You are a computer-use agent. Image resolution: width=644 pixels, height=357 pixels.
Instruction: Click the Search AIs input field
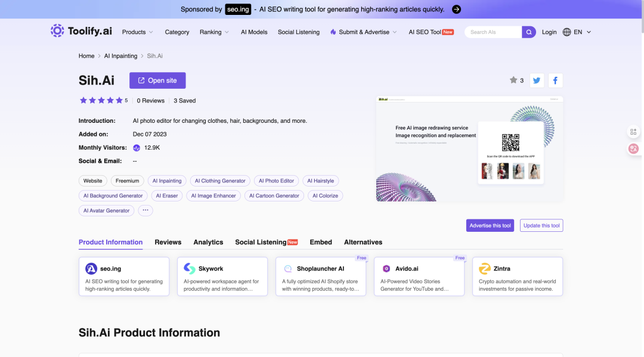(x=493, y=32)
